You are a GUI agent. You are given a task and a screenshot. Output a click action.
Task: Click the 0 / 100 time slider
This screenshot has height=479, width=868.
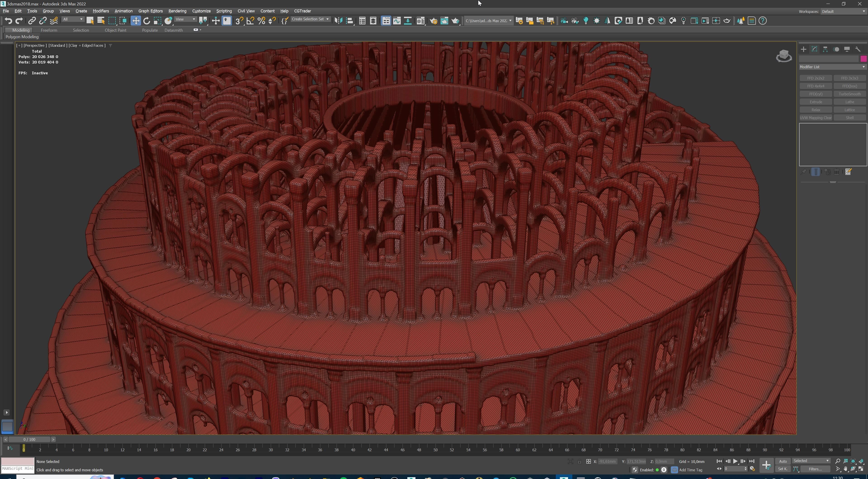coord(29,440)
